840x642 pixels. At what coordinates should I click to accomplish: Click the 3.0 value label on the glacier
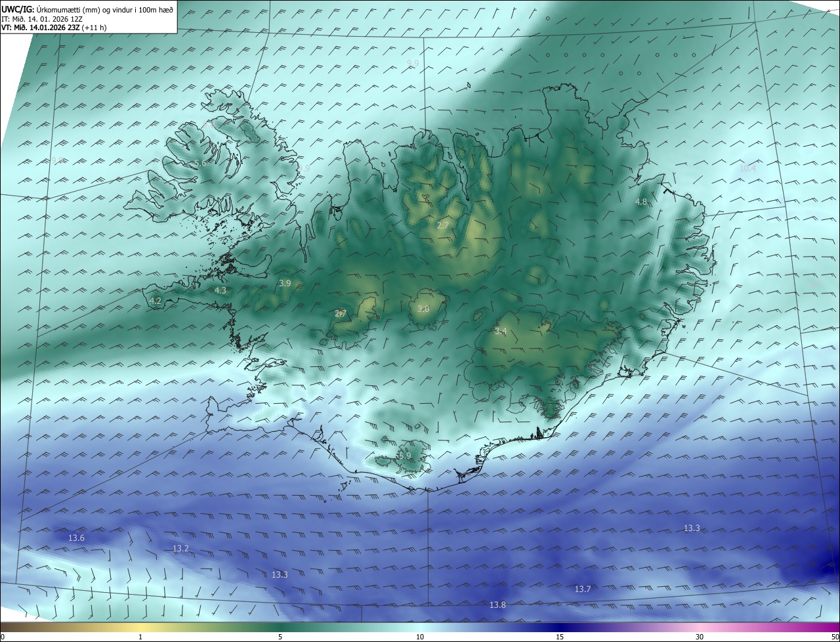click(423, 309)
